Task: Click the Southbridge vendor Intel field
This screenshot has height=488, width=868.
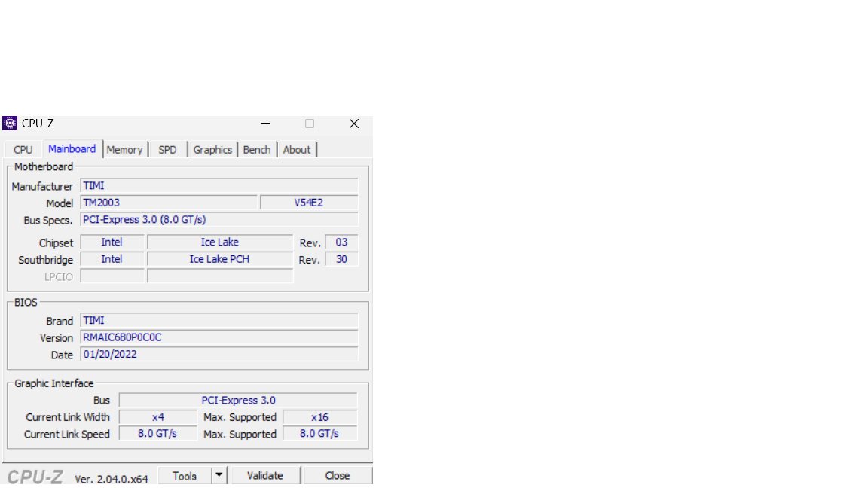Action: click(112, 259)
